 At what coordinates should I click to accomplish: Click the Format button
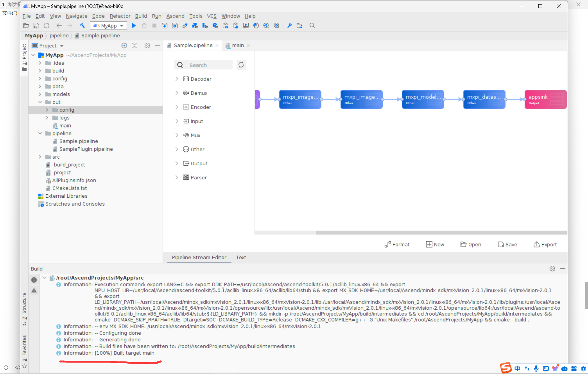click(x=397, y=244)
